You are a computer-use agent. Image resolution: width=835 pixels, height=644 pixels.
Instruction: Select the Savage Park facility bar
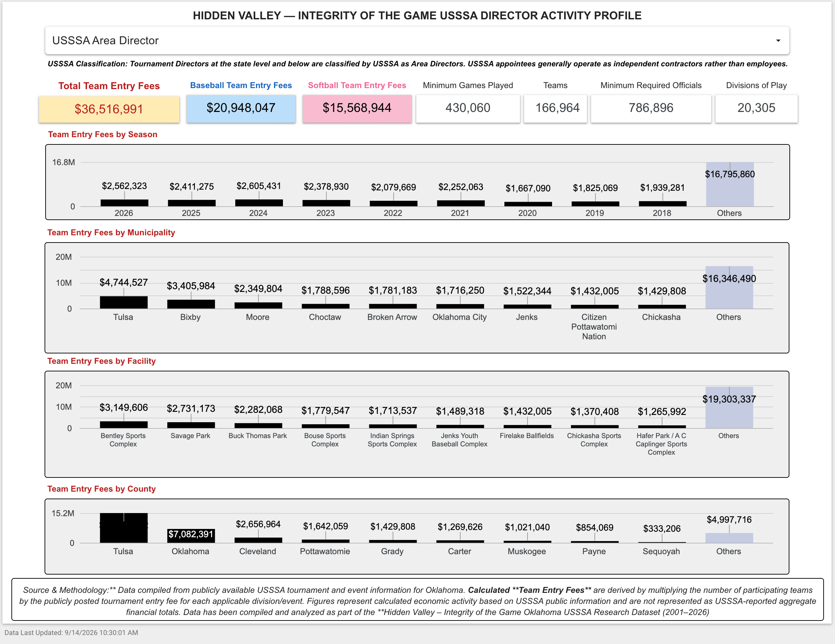pyautogui.click(x=191, y=425)
